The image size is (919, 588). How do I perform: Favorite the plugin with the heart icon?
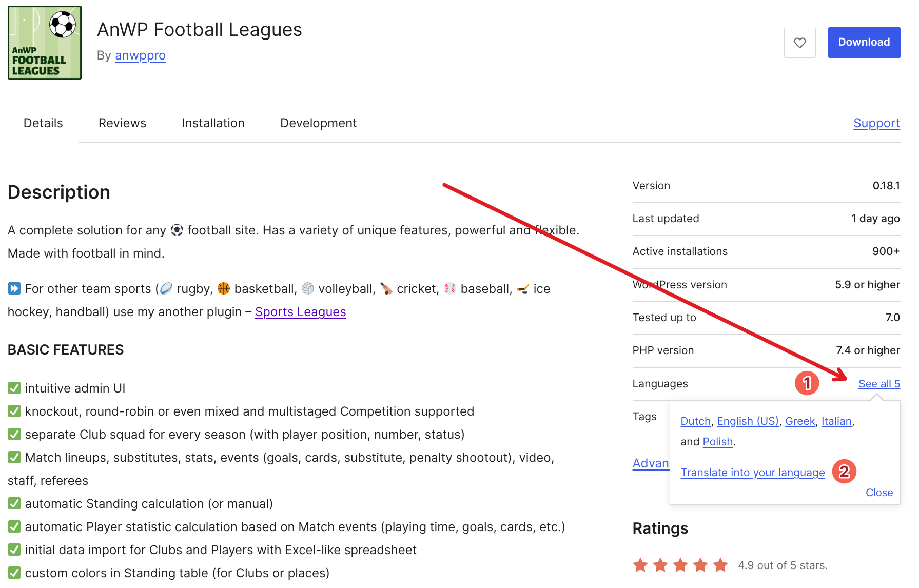pos(799,43)
